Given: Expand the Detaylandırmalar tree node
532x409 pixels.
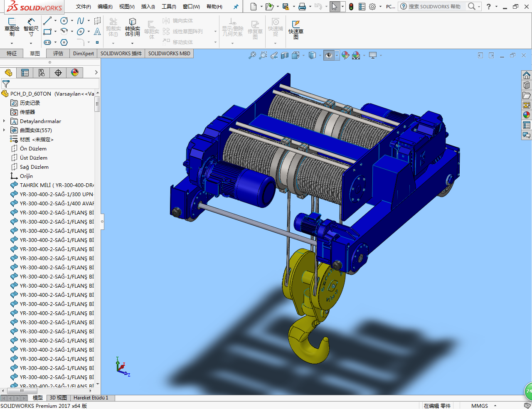Looking at the screenshot, I should click(4, 121).
